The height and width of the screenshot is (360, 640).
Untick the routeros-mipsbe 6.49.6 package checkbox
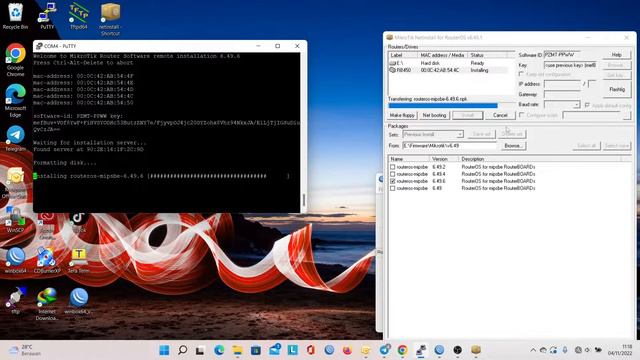(x=393, y=181)
